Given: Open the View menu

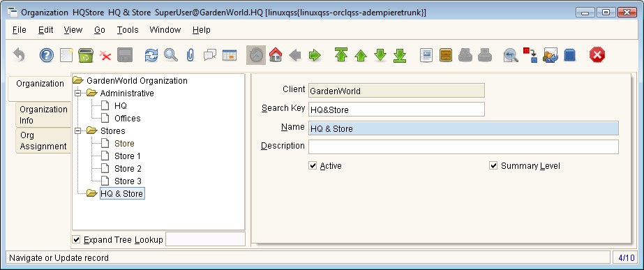Looking at the screenshot, I should point(73,29).
